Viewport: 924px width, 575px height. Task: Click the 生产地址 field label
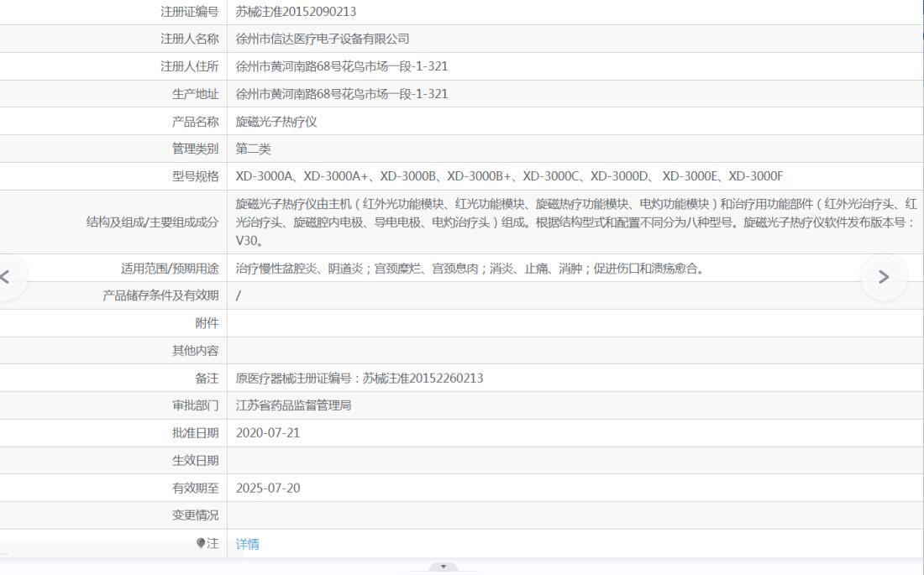[x=195, y=94]
